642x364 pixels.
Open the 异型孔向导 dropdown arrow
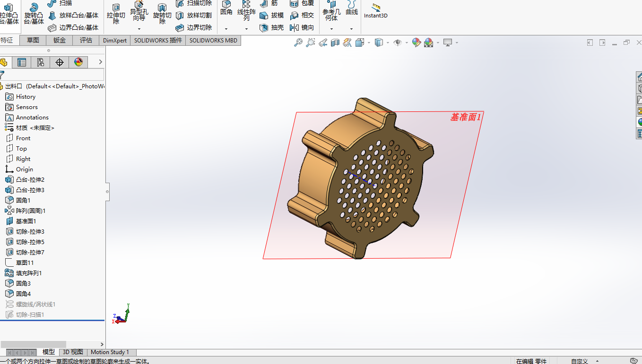(x=139, y=29)
